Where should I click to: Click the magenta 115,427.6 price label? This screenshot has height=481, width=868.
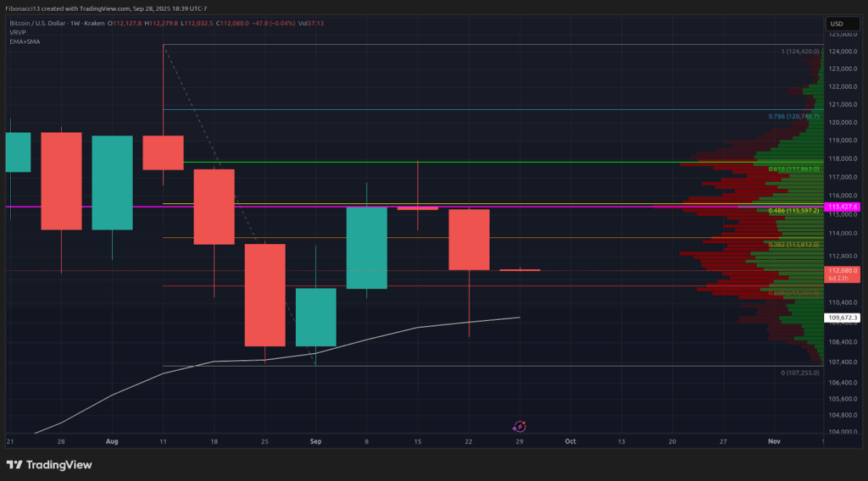843,207
